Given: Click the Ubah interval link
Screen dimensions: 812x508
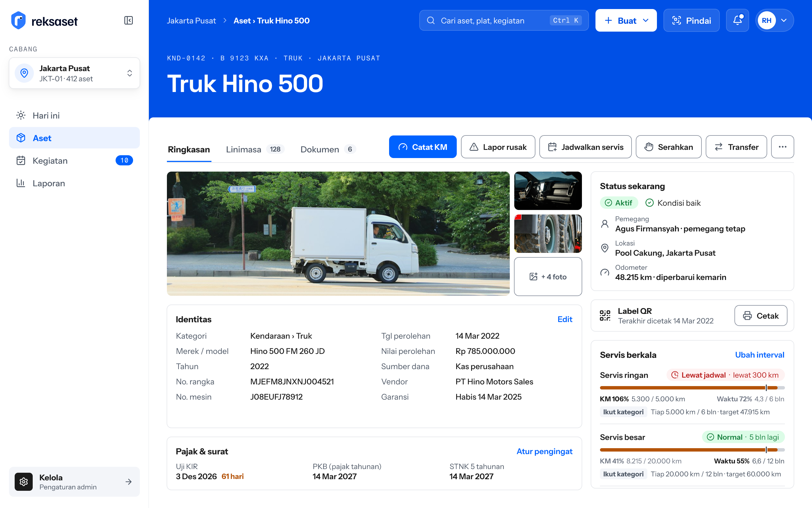Looking at the screenshot, I should point(759,355).
